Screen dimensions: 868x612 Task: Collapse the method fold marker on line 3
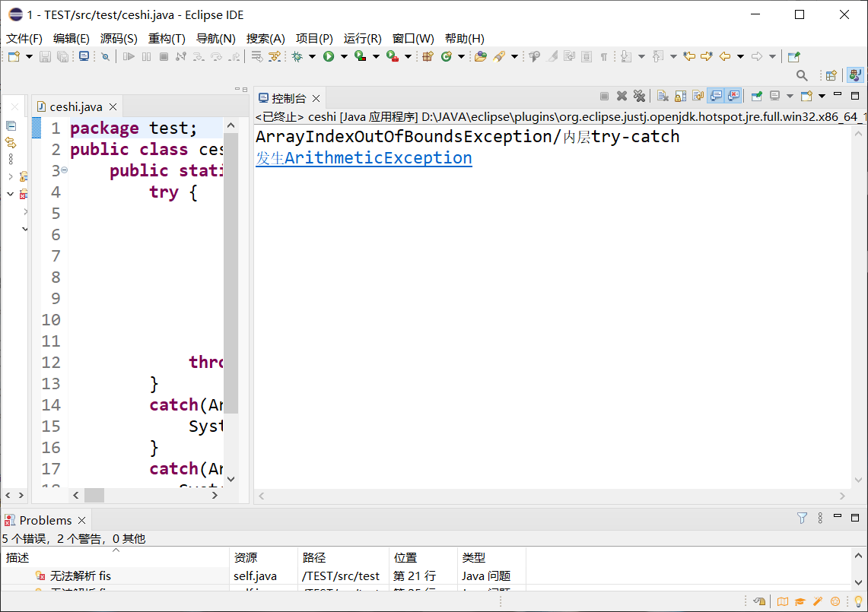tap(64, 170)
